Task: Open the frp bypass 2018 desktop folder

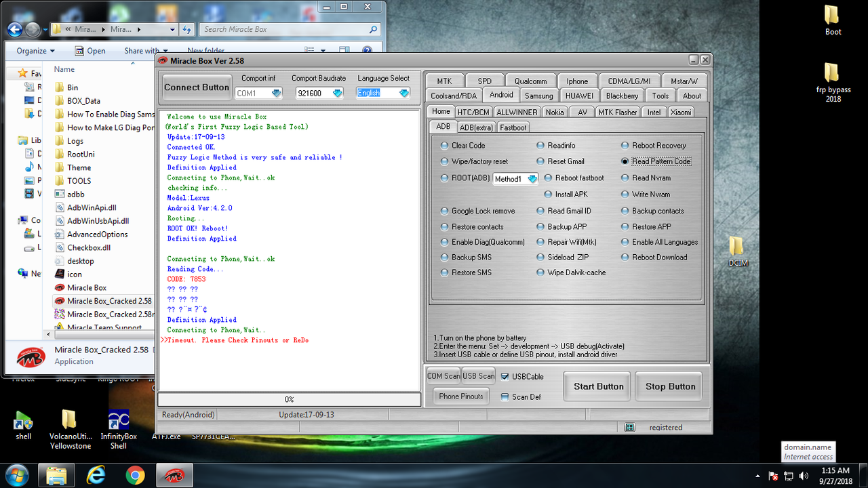Action: [833, 75]
